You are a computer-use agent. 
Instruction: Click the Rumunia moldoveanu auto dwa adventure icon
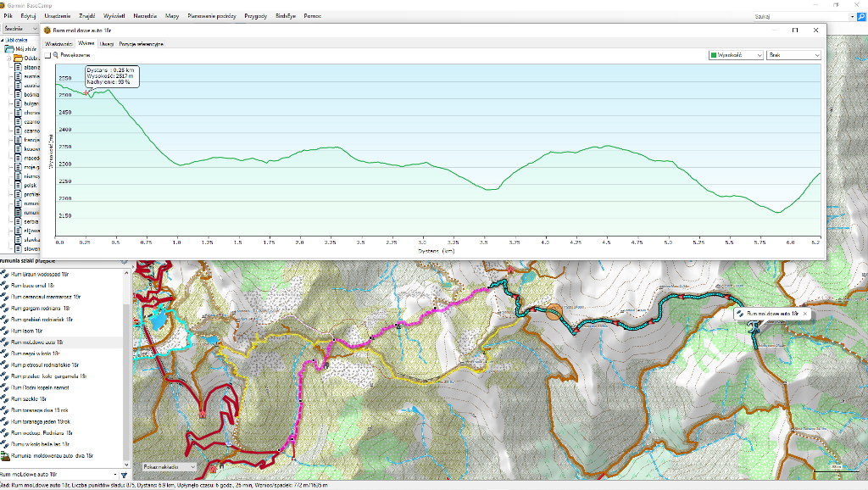pyautogui.click(x=5, y=454)
